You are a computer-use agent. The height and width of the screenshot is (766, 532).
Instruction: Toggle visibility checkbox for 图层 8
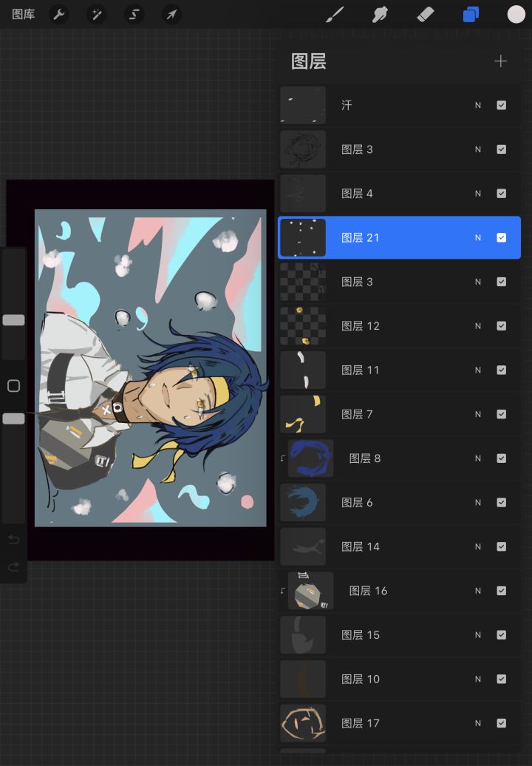tap(501, 458)
